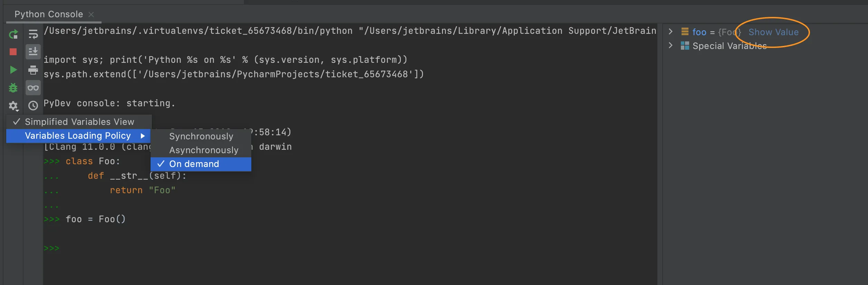Uncheck Simplified Variables View option
The width and height of the screenshot is (868, 285).
[79, 122]
